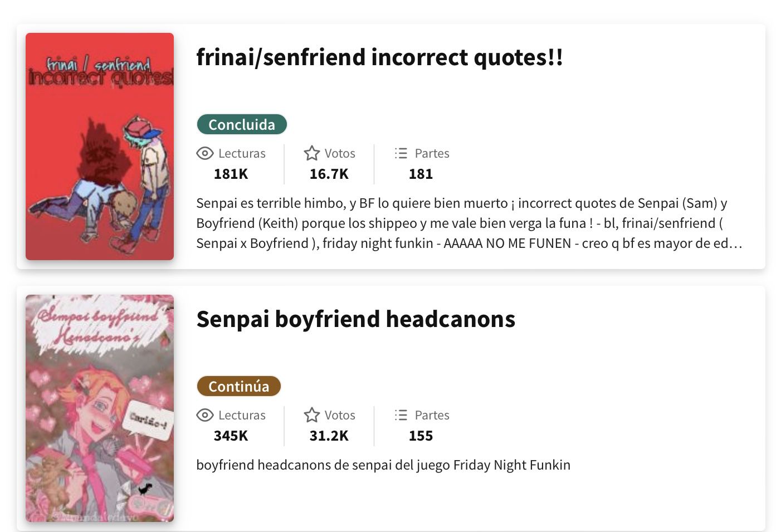Click the 16.7K votes count
The width and height of the screenshot is (776, 532).
(x=329, y=174)
